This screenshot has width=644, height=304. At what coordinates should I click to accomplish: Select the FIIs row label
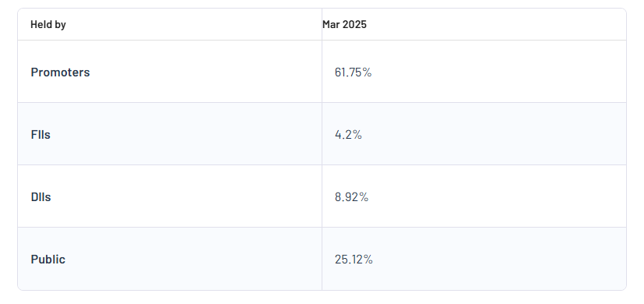(x=40, y=135)
